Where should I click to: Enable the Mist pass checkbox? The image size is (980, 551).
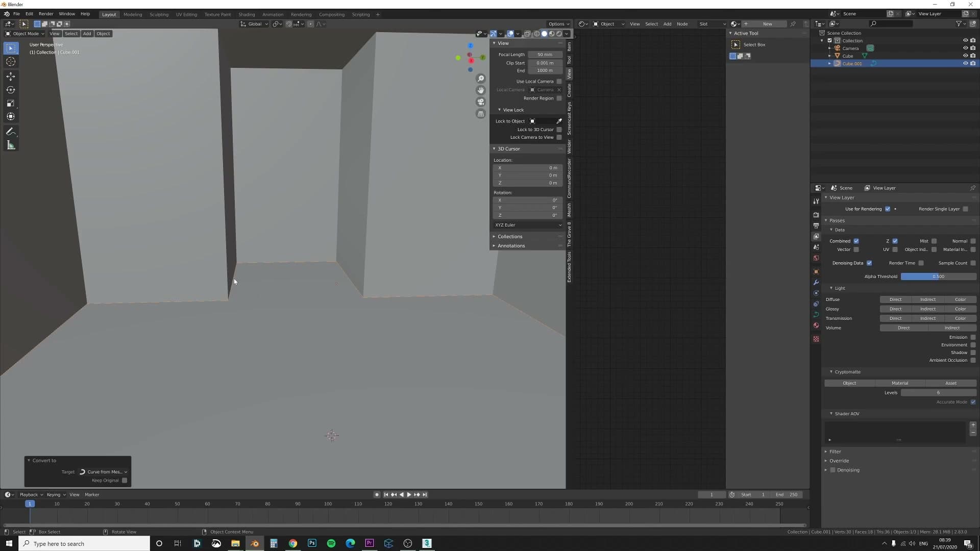(934, 241)
